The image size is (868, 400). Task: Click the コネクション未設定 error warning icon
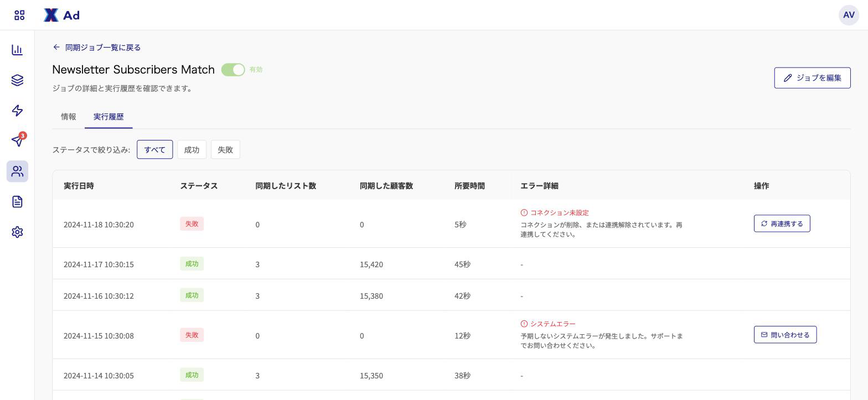[x=524, y=212]
